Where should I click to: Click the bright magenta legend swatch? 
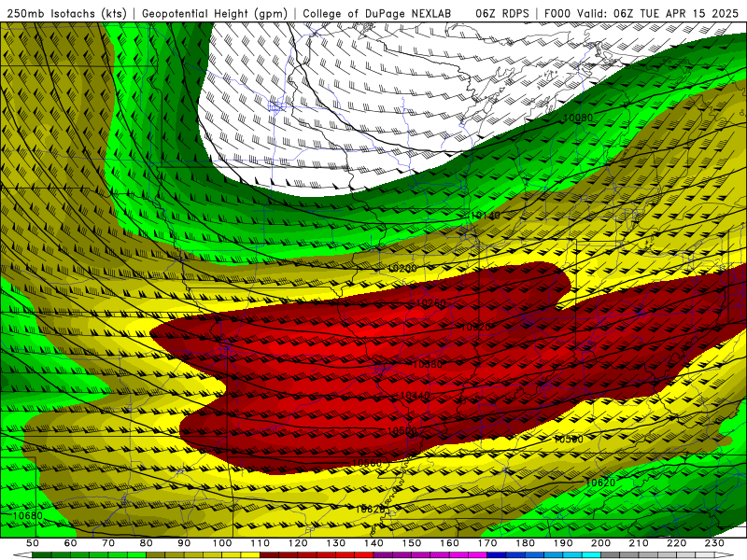click(477, 554)
